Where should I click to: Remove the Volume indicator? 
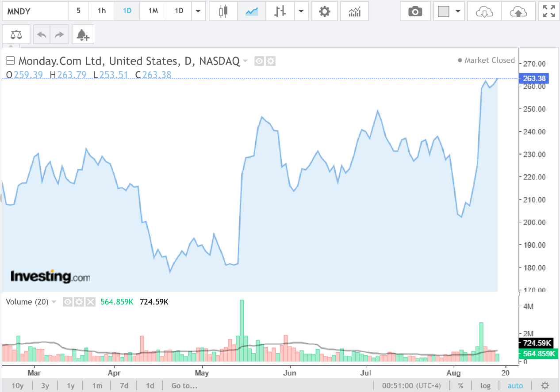click(x=90, y=302)
